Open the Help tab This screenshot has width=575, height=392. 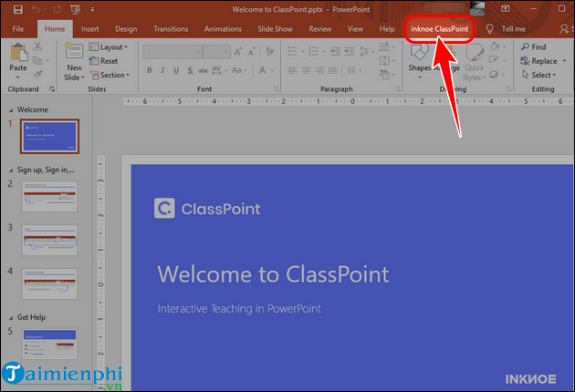(387, 29)
